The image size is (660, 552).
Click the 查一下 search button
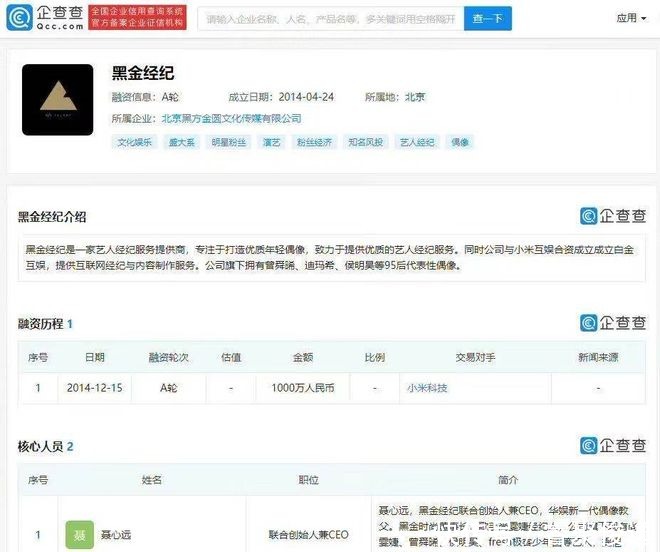[x=488, y=19]
